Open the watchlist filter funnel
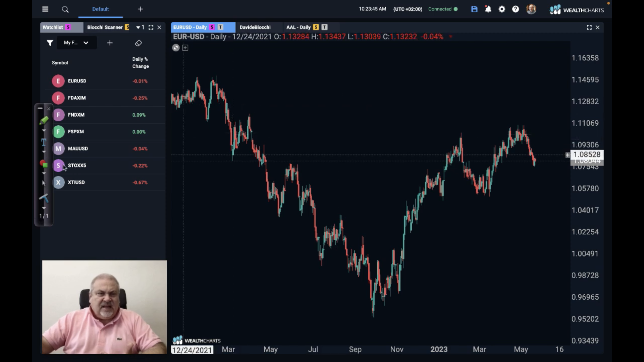The width and height of the screenshot is (644, 362). click(x=50, y=43)
